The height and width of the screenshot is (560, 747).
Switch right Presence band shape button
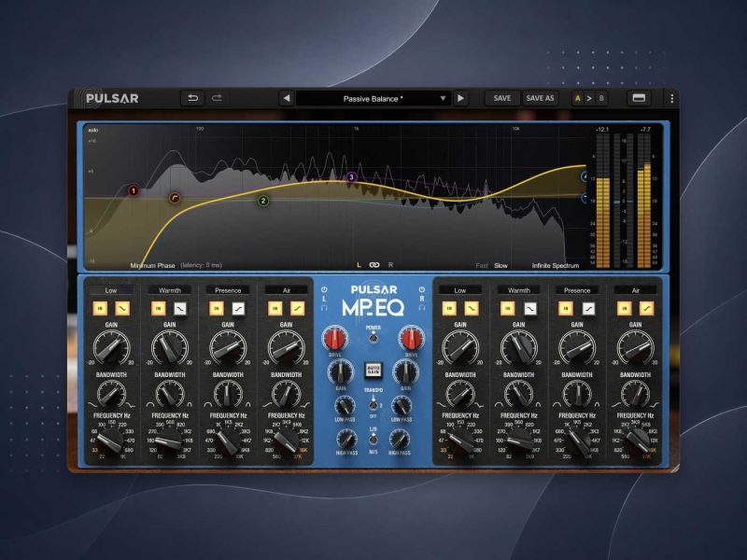tap(588, 308)
